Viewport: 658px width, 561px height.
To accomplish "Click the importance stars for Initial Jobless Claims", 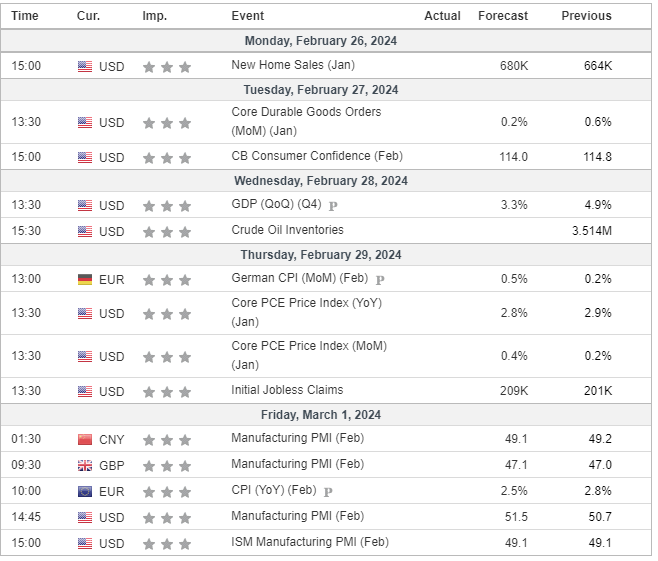I will click(166, 391).
